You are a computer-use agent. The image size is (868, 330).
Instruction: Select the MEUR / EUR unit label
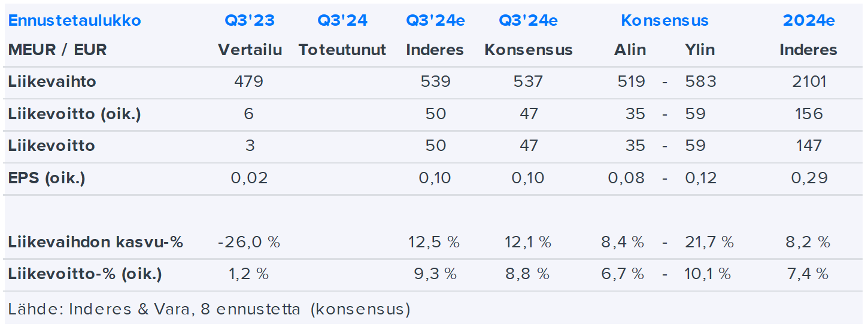tap(57, 50)
